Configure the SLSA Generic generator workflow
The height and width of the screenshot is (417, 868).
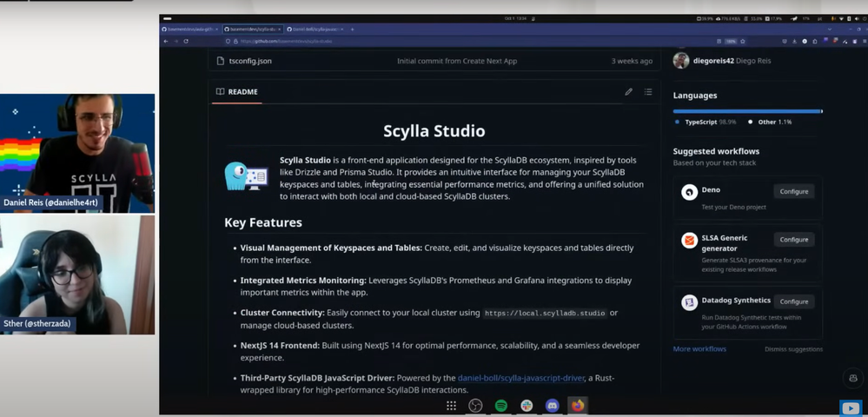(x=794, y=239)
